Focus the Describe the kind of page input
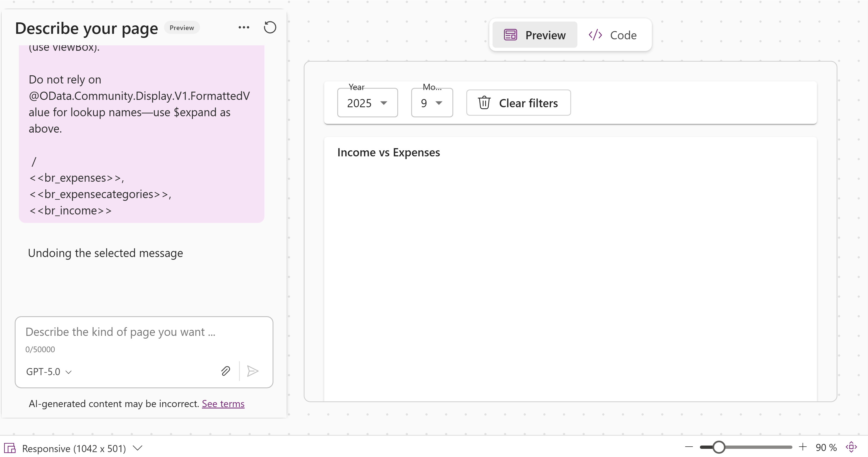Image resolution: width=868 pixels, height=457 pixels. coord(144,332)
